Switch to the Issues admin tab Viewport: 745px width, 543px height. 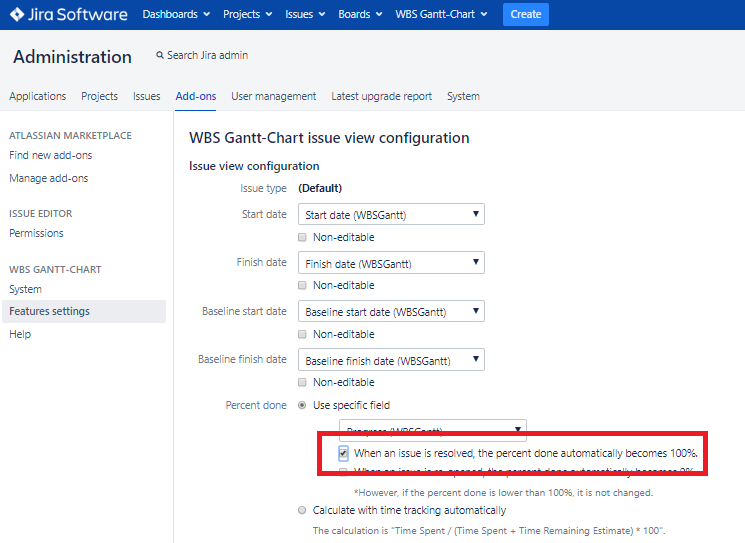[x=146, y=96]
